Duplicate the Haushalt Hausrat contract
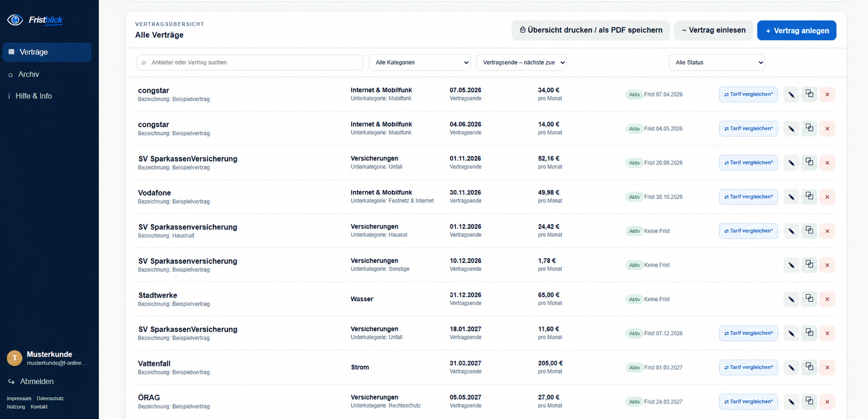The width and height of the screenshot is (868, 419). (809, 231)
